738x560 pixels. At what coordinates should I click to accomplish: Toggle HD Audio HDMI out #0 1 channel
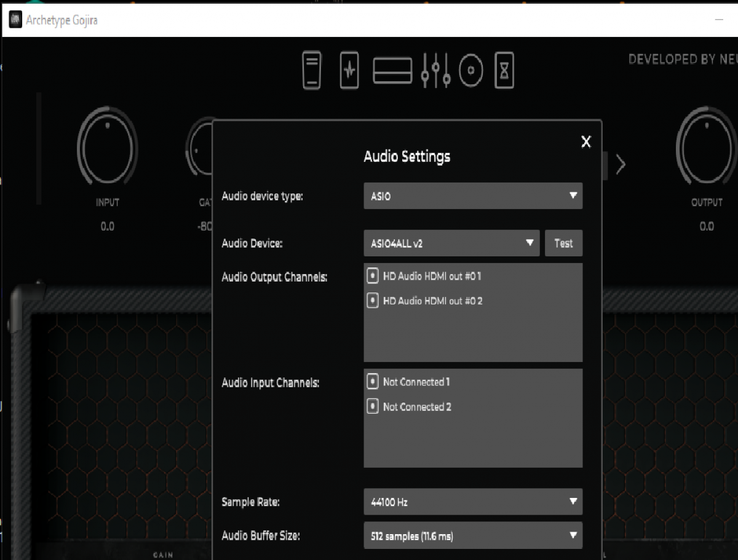[372, 276]
